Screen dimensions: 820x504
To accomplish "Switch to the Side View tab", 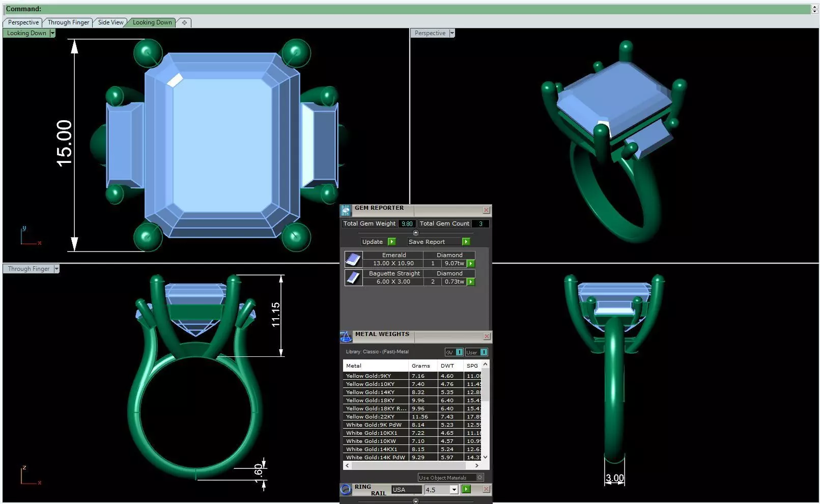I will tap(110, 22).
